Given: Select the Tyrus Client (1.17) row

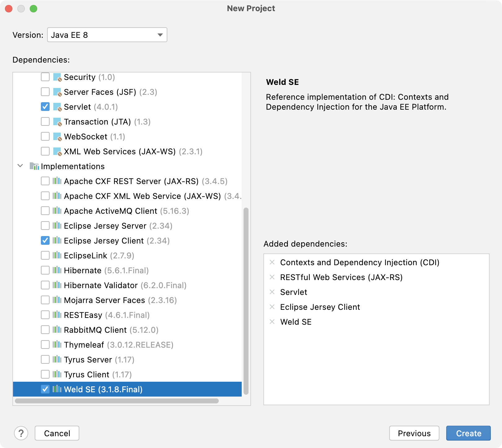Looking at the screenshot, I should [x=127, y=375].
